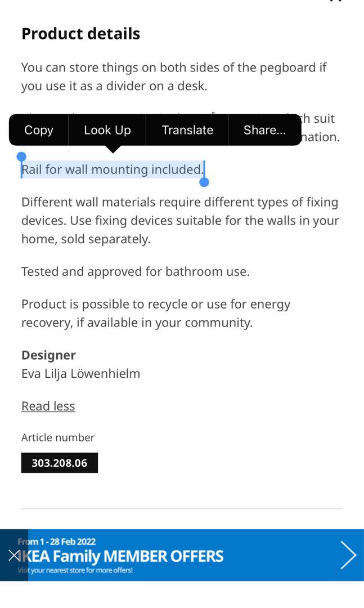Close the product details panel
Screen dimensions: 364x608
point(336,1)
